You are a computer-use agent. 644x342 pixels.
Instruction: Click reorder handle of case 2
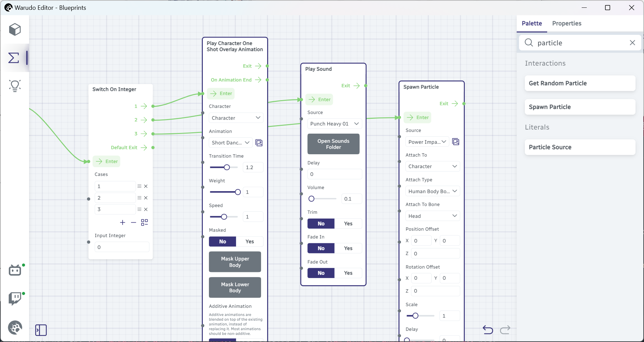point(139,198)
